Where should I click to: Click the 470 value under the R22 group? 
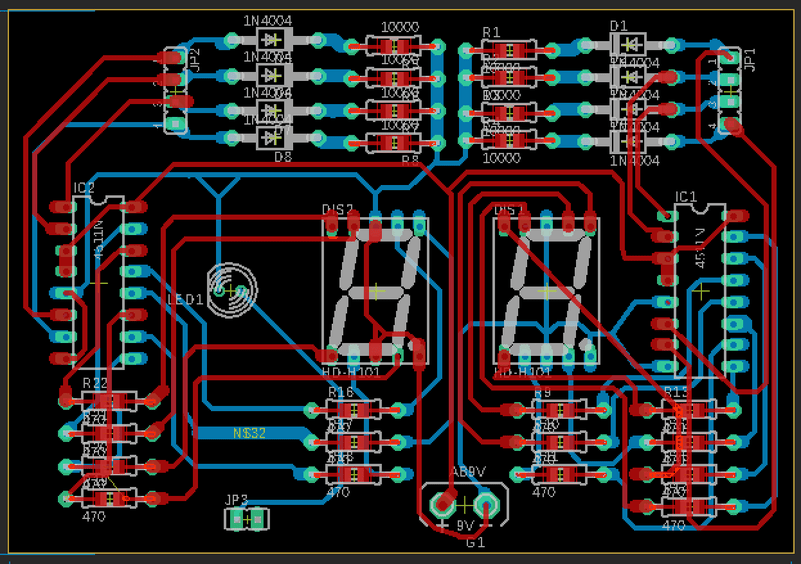point(93,516)
